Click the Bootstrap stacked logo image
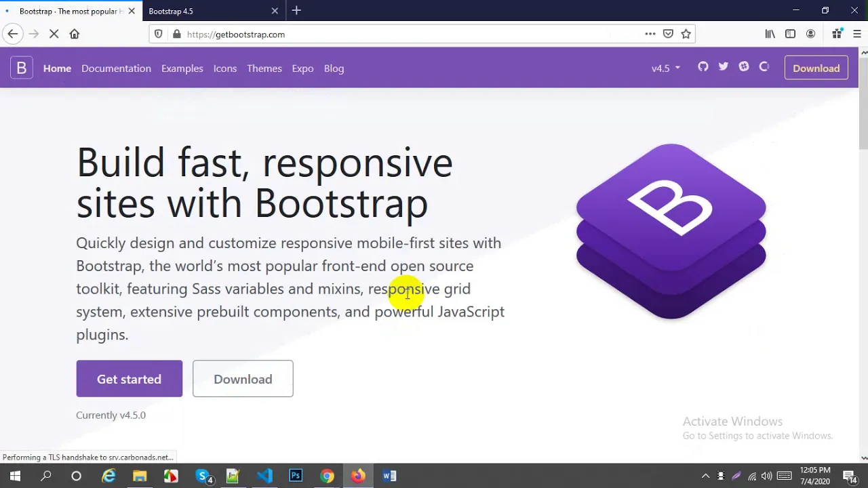 coord(671,230)
